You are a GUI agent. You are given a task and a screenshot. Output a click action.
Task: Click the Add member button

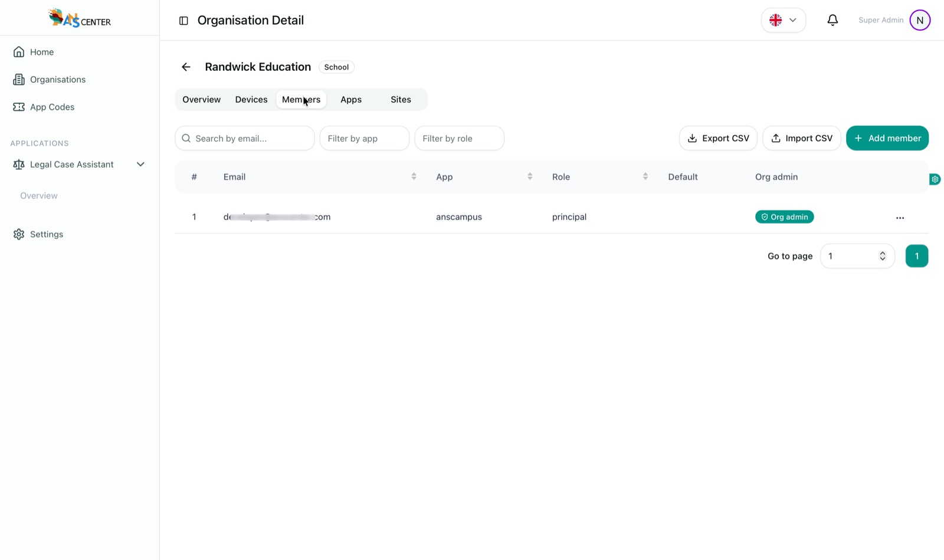point(887,138)
